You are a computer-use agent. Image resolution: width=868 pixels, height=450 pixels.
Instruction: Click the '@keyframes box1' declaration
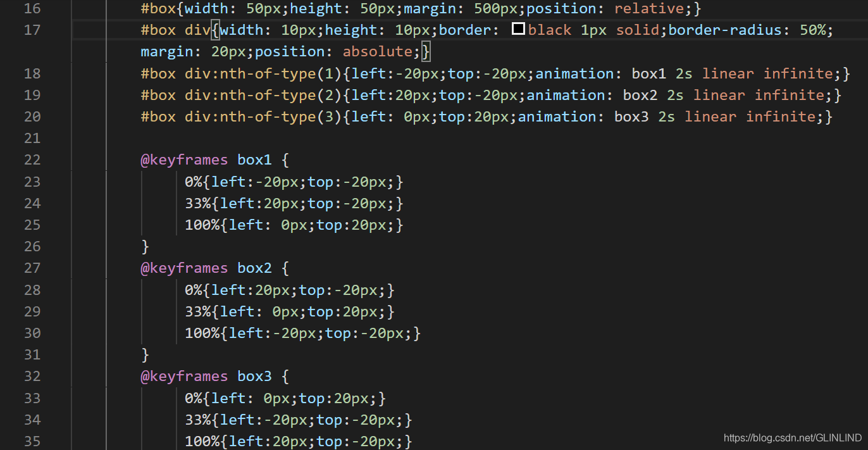206,159
